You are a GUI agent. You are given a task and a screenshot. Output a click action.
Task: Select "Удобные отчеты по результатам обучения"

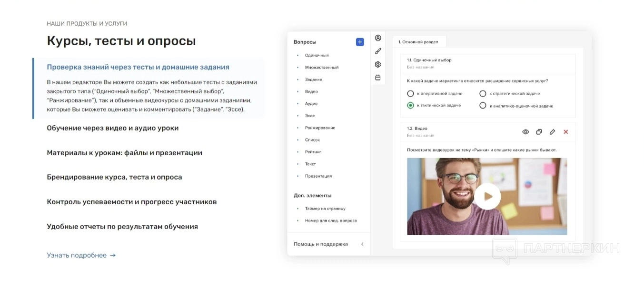122,227
